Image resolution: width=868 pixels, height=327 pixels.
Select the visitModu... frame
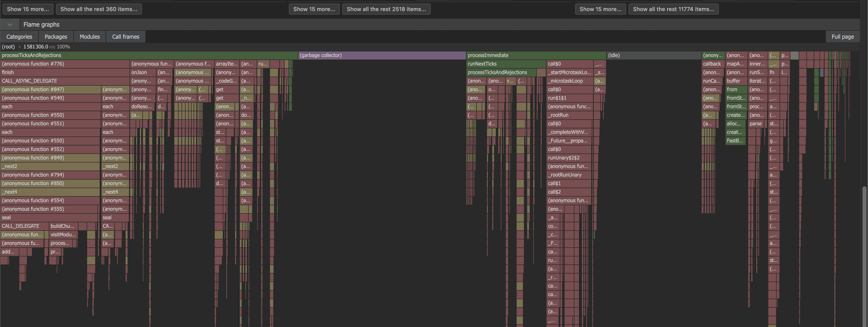(x=63, y=235)
